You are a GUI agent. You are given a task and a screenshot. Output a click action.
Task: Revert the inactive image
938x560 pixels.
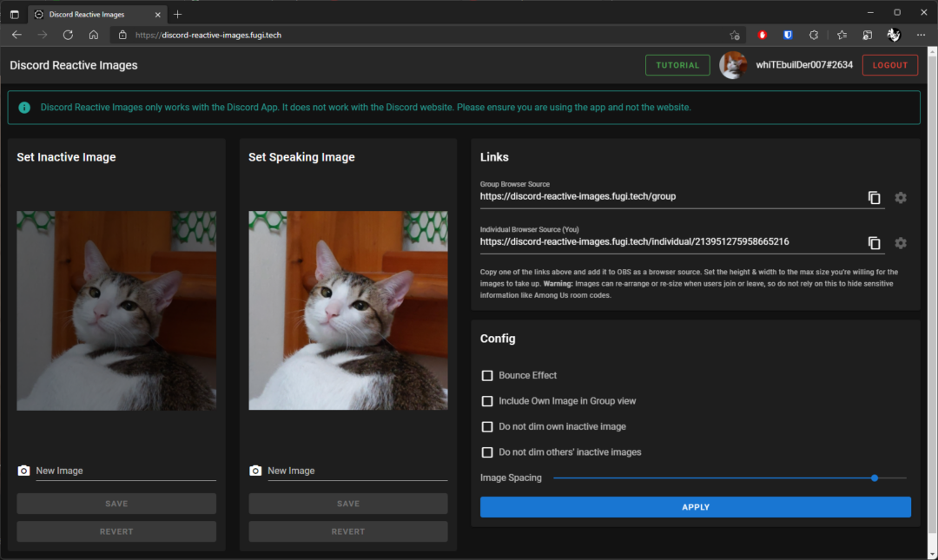[116, 531]
